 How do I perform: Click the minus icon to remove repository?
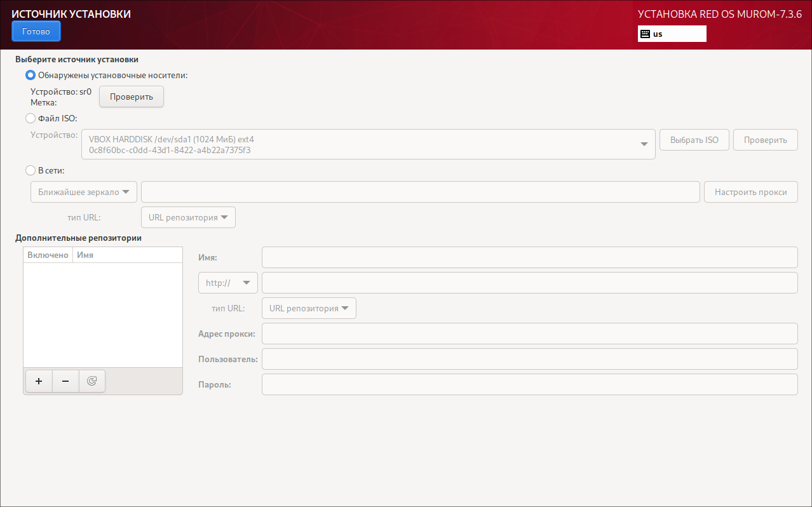point(65,381)
